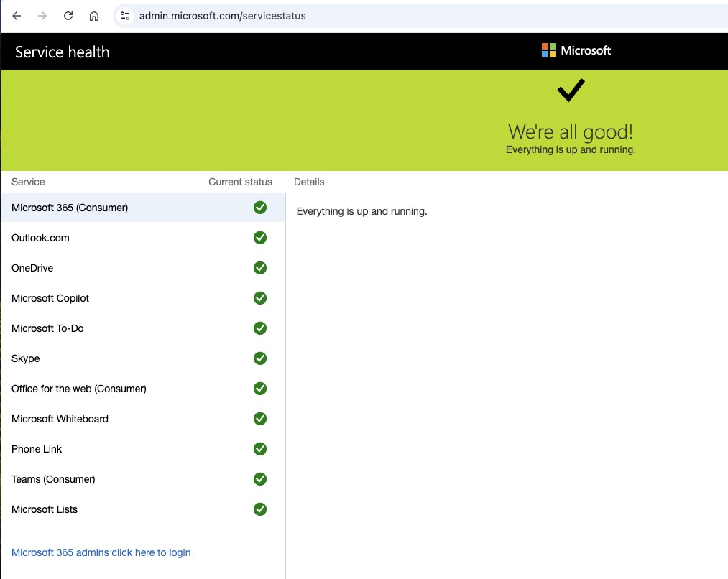Screen dimensions: 728x579
Task: Select the Microsoft 365 (Consumer) service row
Action: 143,208
